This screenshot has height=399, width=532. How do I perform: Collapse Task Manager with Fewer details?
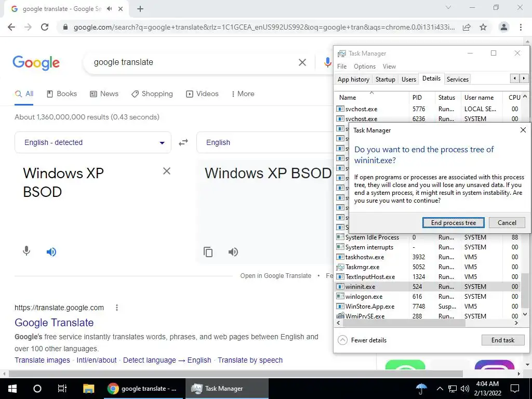click(x=362, y=340)
